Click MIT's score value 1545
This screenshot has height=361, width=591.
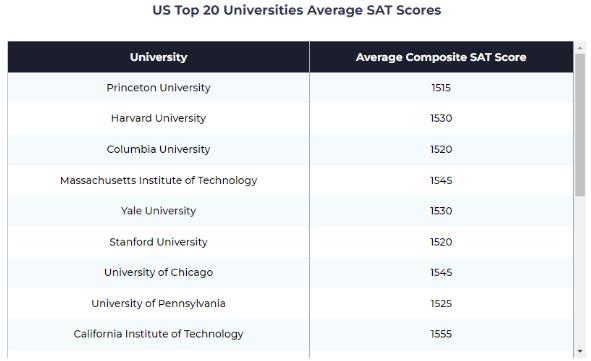click(x=441, y=180)
